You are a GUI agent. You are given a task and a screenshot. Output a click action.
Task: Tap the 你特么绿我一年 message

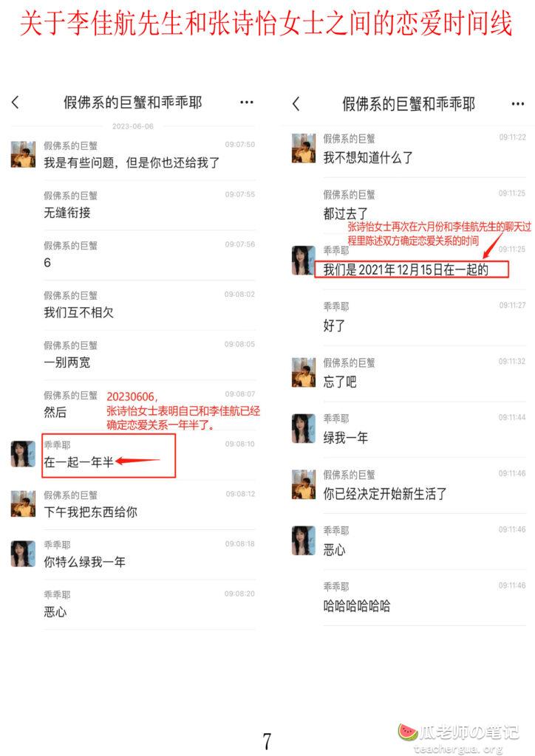click(84, 562)
